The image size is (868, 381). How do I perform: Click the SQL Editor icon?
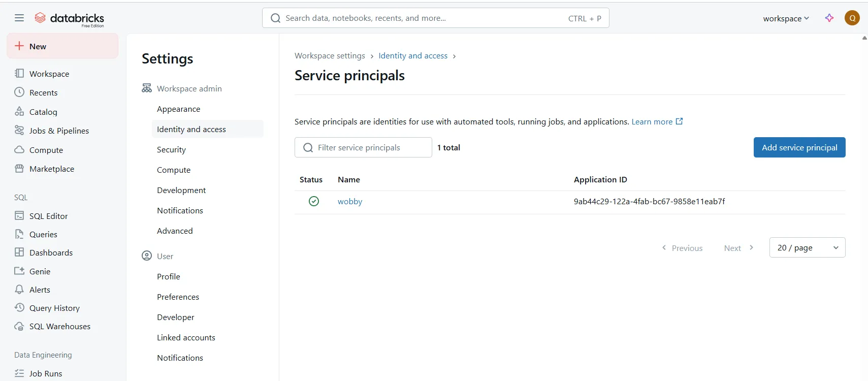tap(19, 216)
